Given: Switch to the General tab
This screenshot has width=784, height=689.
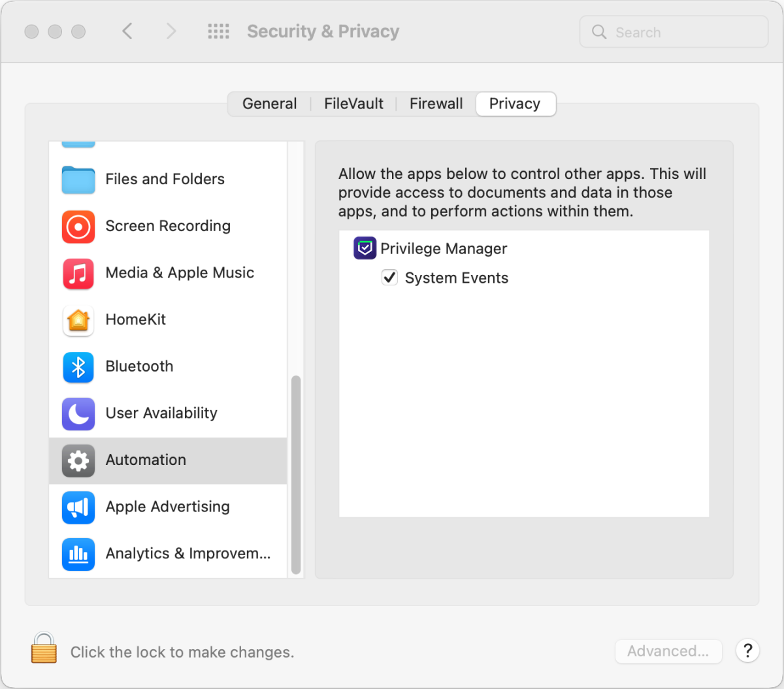Looking at the screenshot, I should [269, 104].
